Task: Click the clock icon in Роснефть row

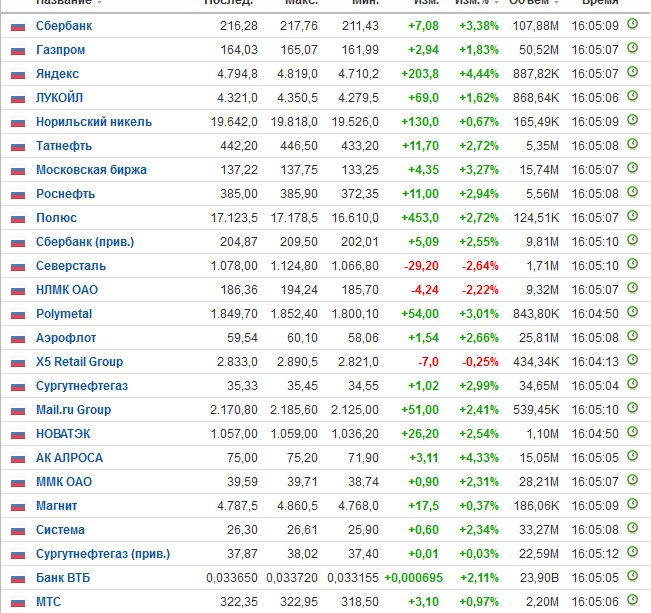Action: pos(632,192)
